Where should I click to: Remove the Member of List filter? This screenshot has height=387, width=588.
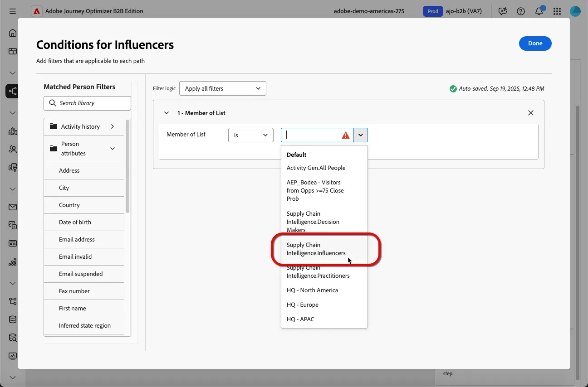(531, 113)
